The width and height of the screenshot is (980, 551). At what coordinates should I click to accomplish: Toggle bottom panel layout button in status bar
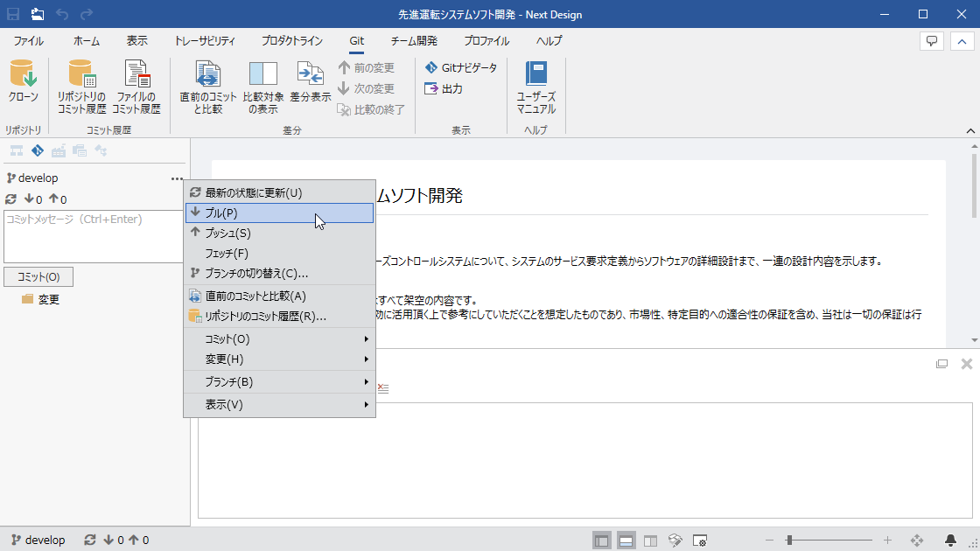[x=626, y=541]
